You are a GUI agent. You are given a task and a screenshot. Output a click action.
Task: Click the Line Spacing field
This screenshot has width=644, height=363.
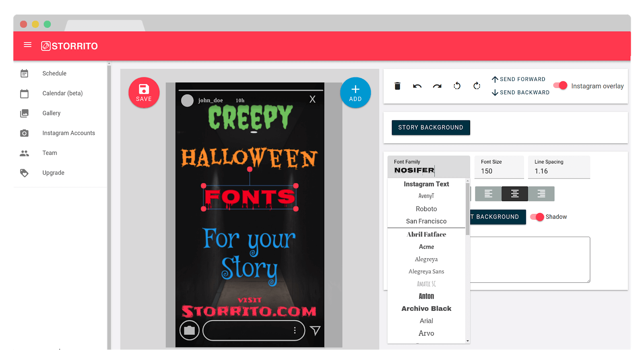click(559, 167)
